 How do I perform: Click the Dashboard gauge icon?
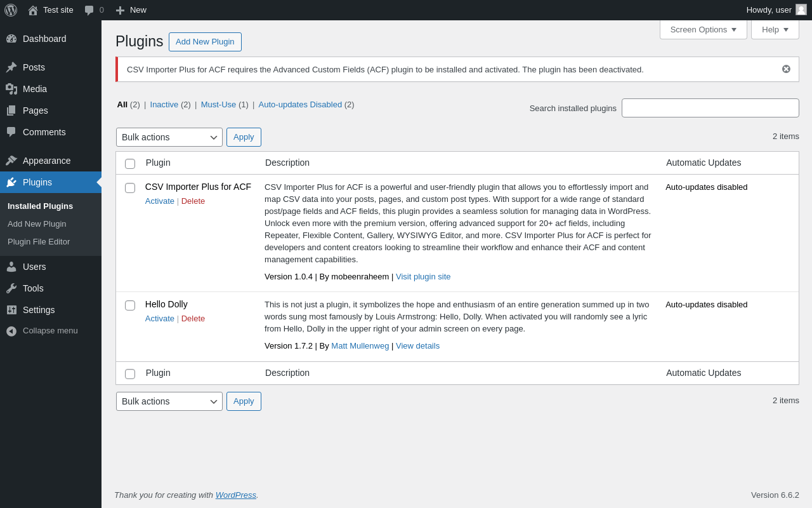pos(11,39)
